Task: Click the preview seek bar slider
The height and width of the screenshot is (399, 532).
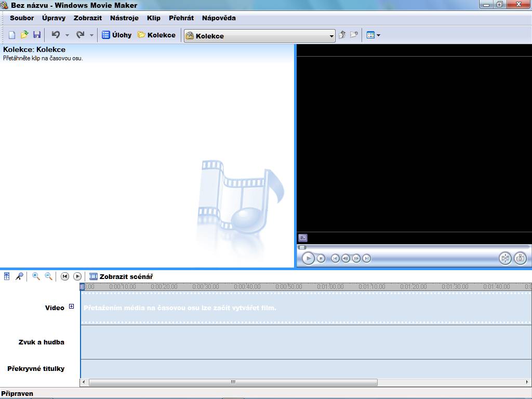Action: (302, 247)
